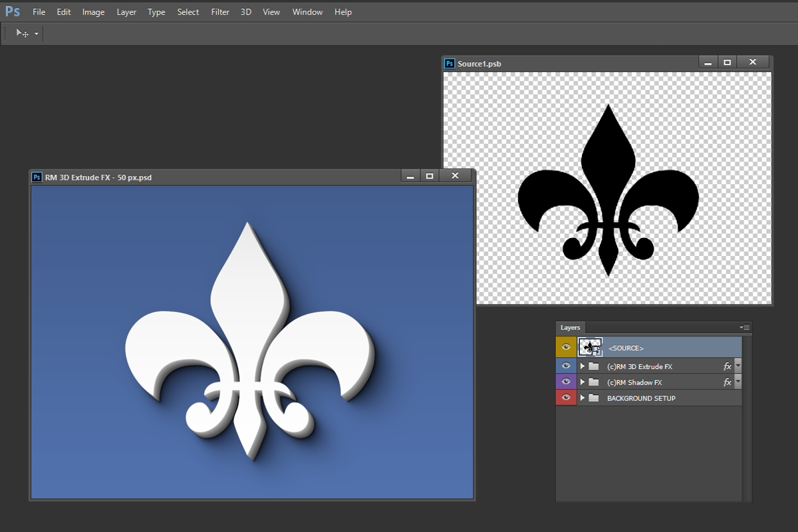798x532 pixels.
Task: Open the Layers panel flyout menu icon
Action: point(745,327)
